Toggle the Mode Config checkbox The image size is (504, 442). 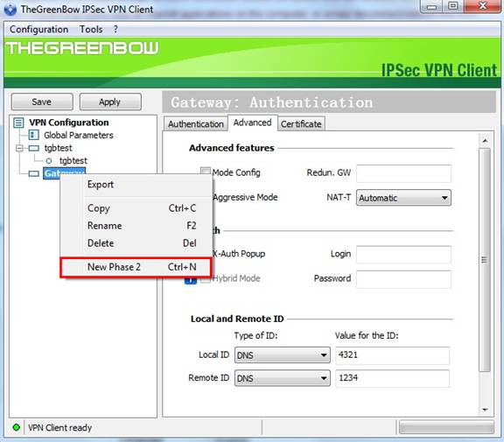pos(206,172)
